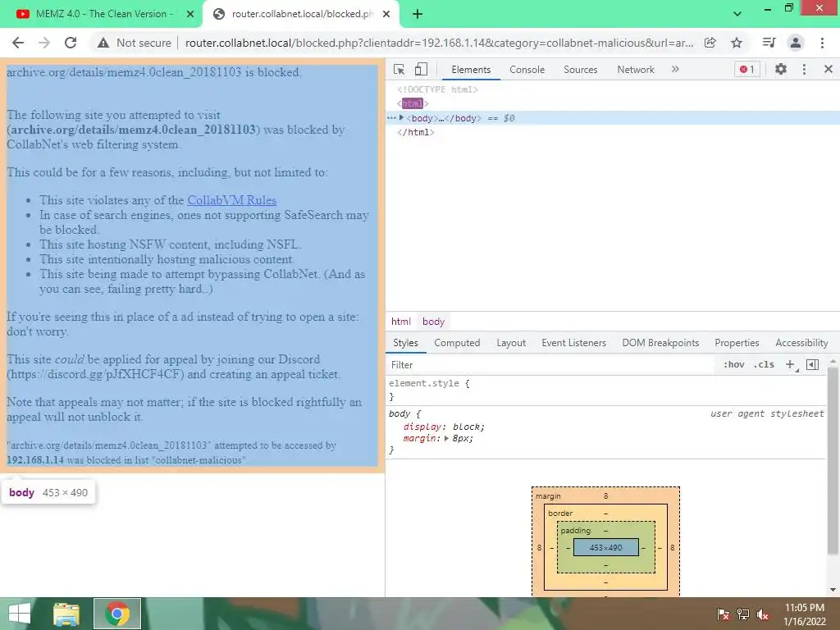The height and width of the screenshot is (630, 840).
Task: Close the MEMZ 4.0 YouTube tab
Action: (x=190, y=15)
